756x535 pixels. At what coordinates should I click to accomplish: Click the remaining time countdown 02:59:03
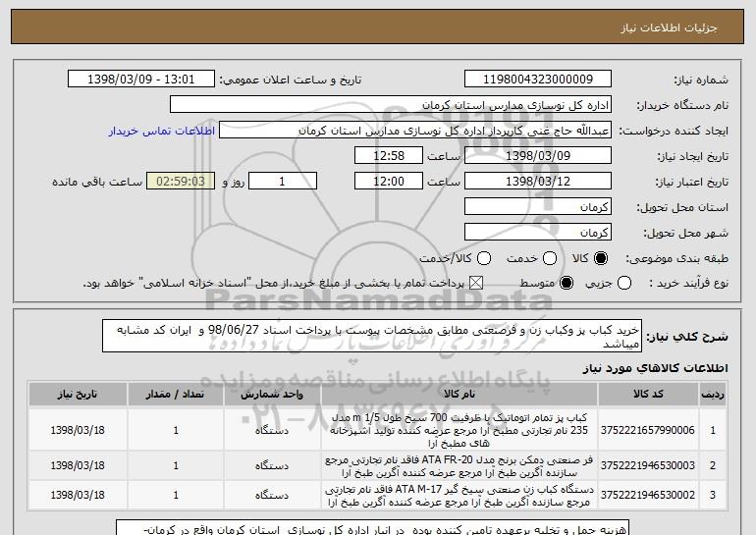pos(181,182)
